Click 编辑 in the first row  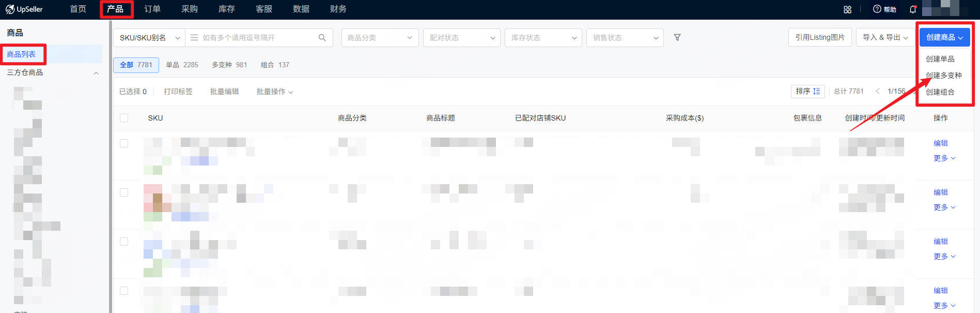click(x=941, y=143)
